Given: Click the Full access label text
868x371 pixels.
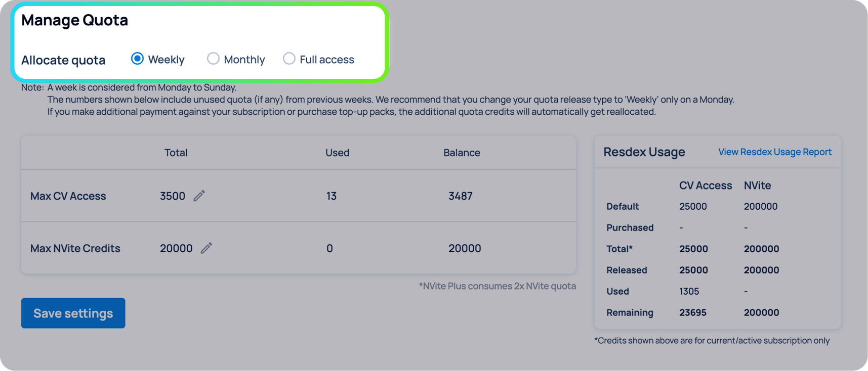Looking at the screenshot, I should click(x=327, y=60).
